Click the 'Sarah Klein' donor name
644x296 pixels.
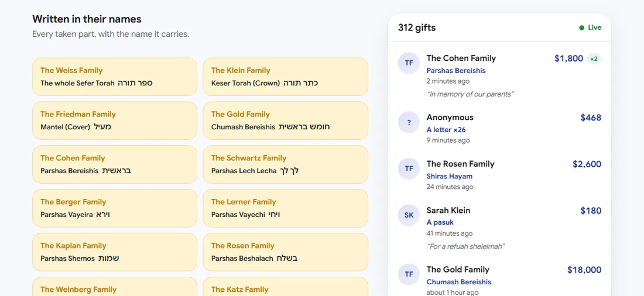click(448, 210)
